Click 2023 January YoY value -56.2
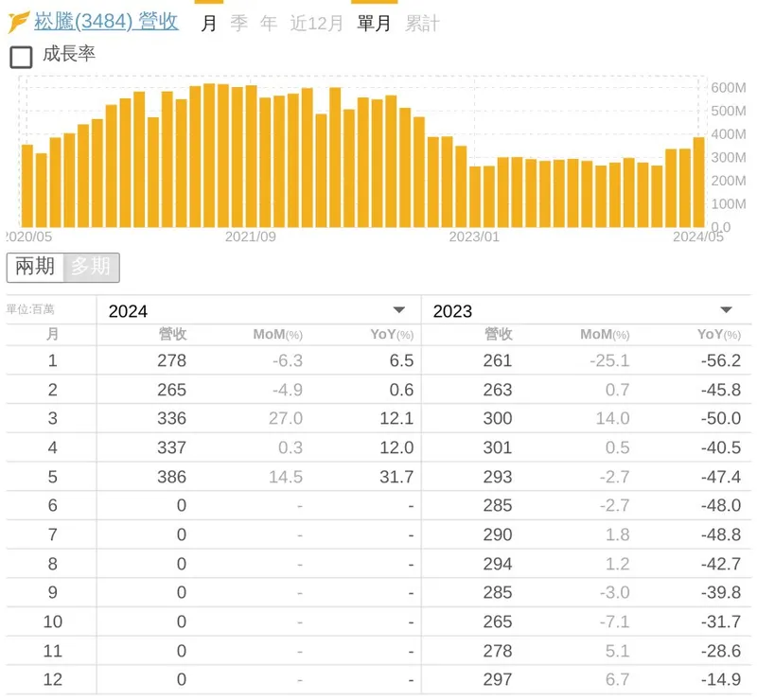 721,360
